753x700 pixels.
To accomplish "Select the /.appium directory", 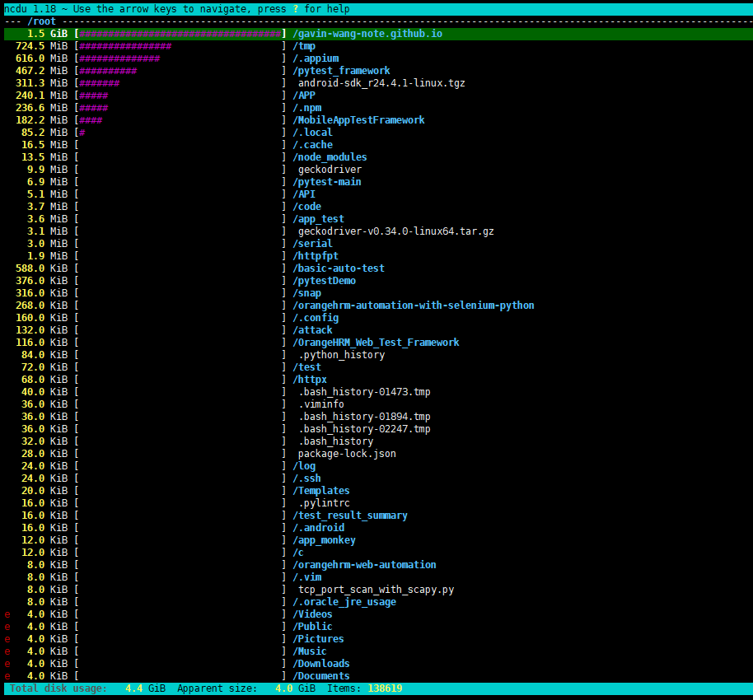I will click(x=316, y=58).
